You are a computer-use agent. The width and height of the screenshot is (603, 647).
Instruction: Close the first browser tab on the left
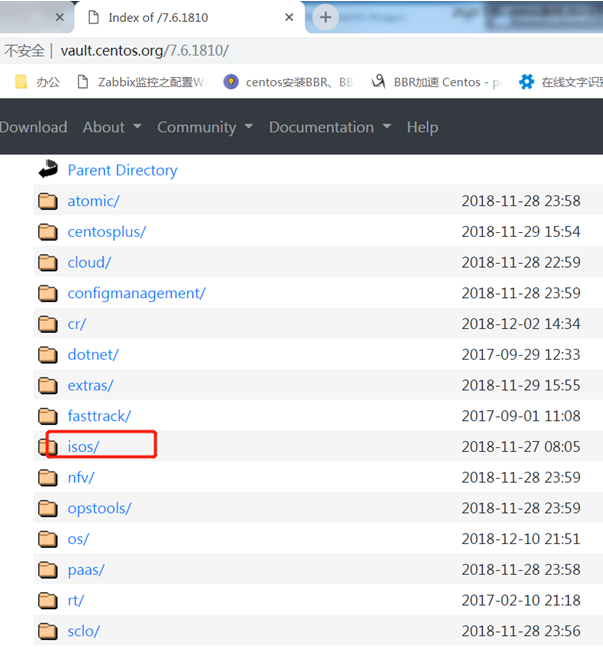click(x=60, y=17)
